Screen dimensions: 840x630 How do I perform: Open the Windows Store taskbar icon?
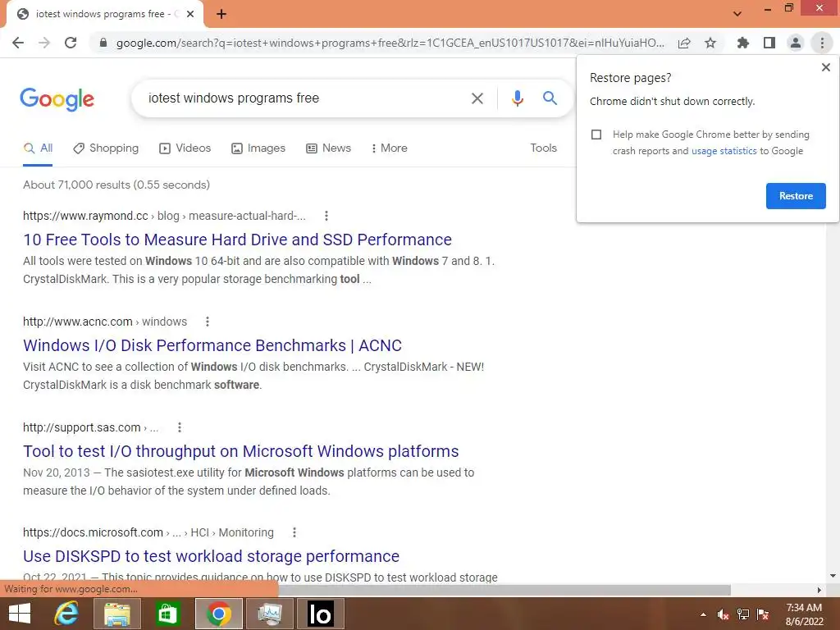pos(167,614)
